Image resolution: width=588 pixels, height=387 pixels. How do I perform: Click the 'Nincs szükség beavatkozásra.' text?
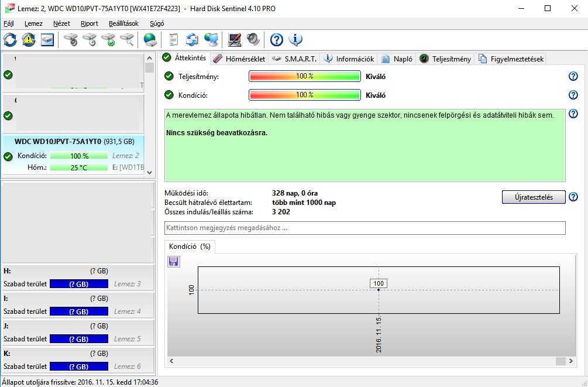pos(216,133)
